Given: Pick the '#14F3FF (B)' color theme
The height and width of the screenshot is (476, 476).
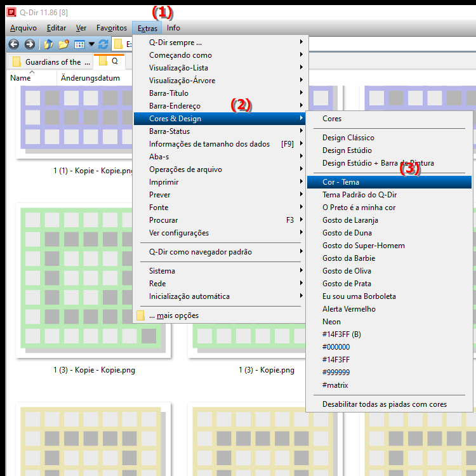Looking at the screenshot, I should pyautogui.click(x=341, y=334).
